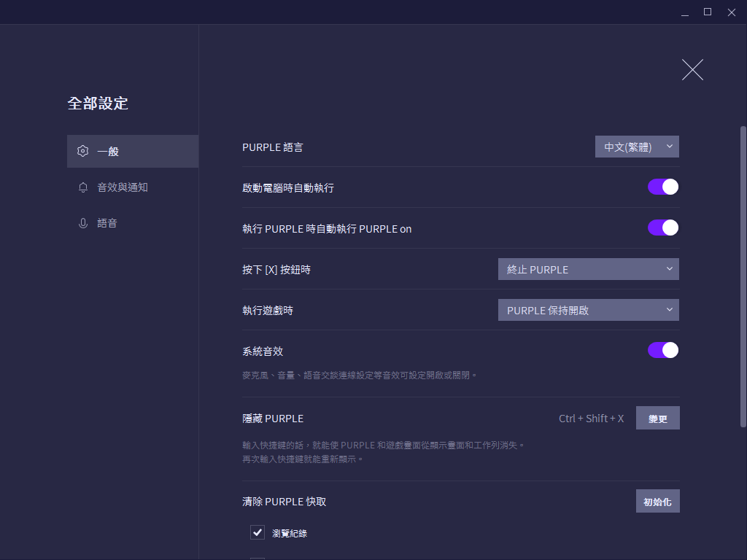Viewport: 747px width, 560px height.
Task: Select the gear icon beside 一般
Action: coord(83,151)
